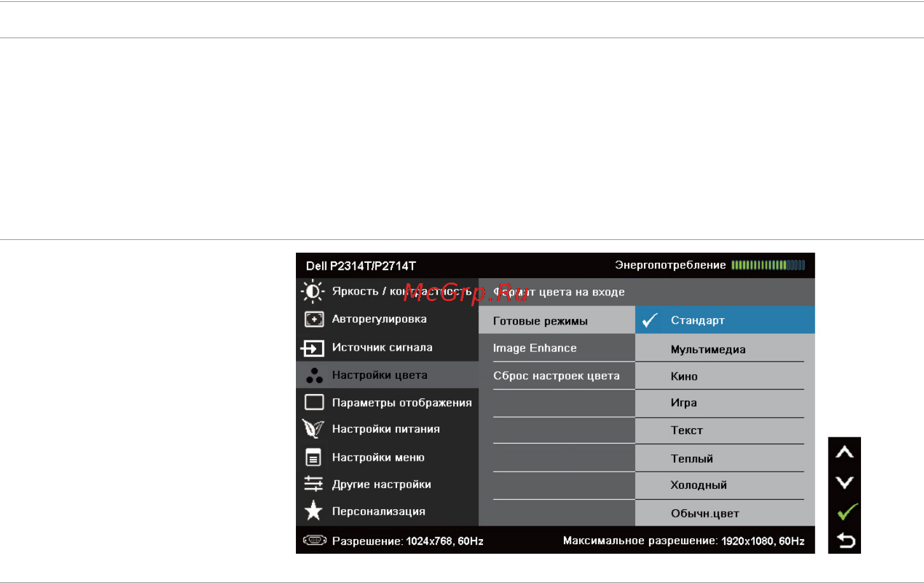The width and height of the screenshot is (924, 583).
Task: Choose the Обычн.цвет preset mode
Action: point(725,513)
